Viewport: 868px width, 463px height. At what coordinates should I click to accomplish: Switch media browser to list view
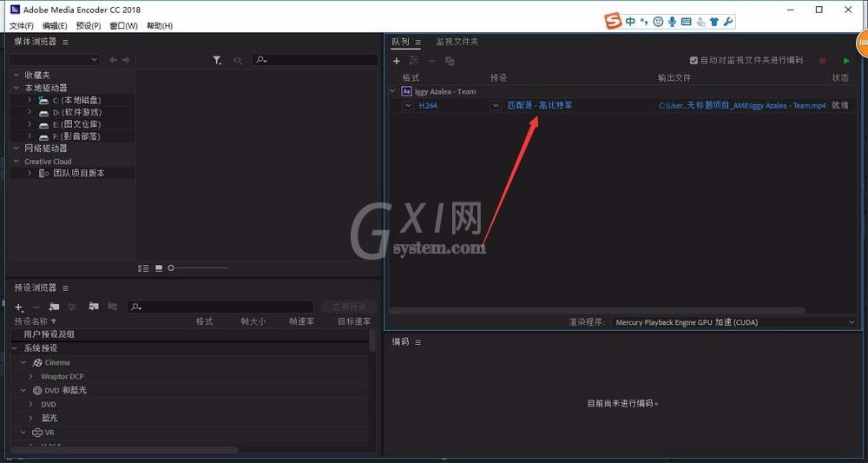click(143, 268)
